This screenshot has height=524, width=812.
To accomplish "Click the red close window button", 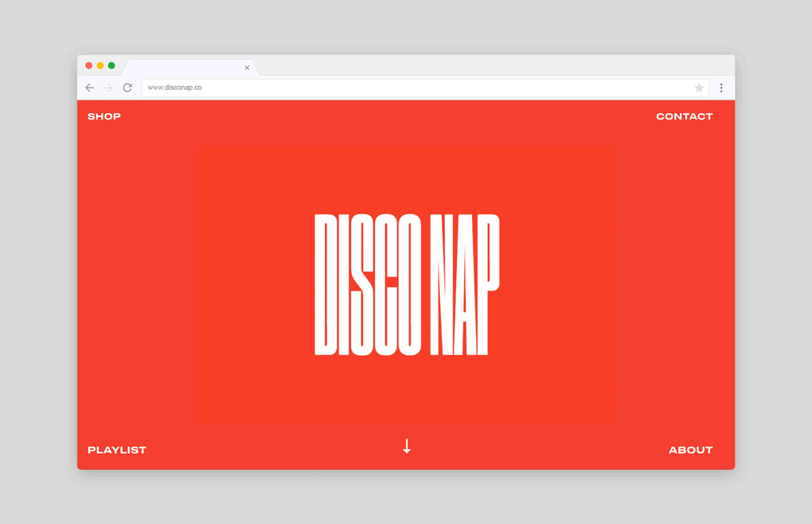I will click(x=89, y=66).
